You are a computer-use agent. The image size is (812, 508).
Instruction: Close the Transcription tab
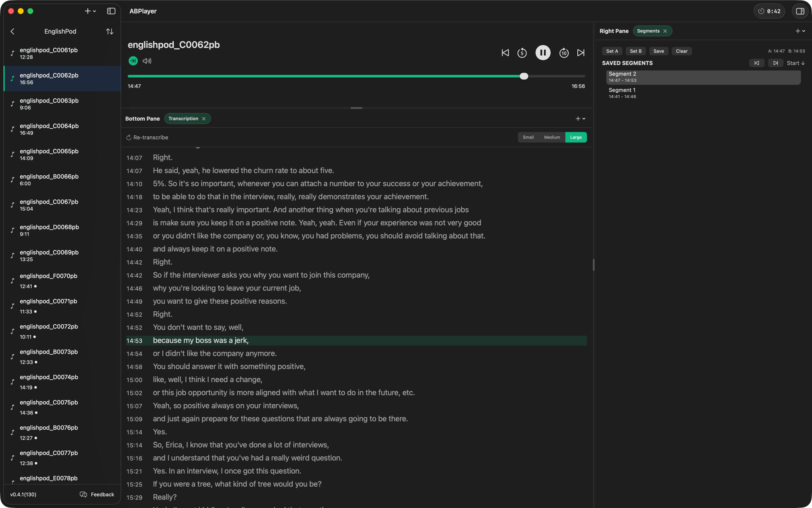click(x=204, y=119)
